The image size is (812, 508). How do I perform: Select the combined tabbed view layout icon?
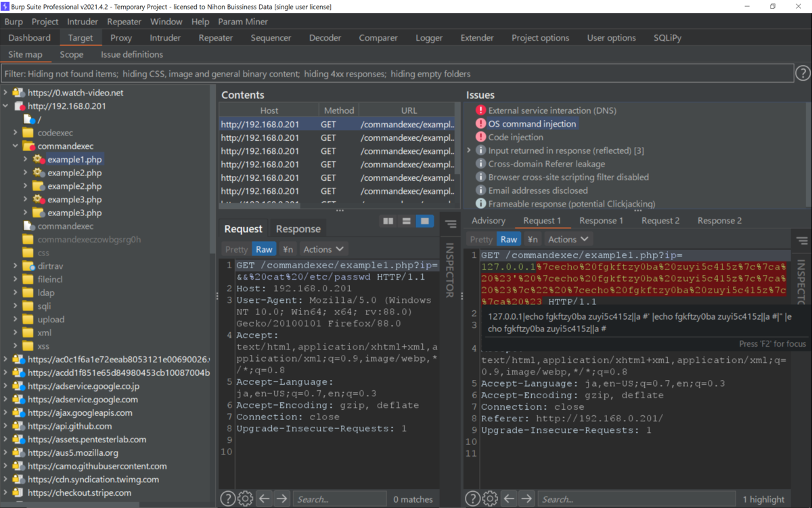coord(424,221)
